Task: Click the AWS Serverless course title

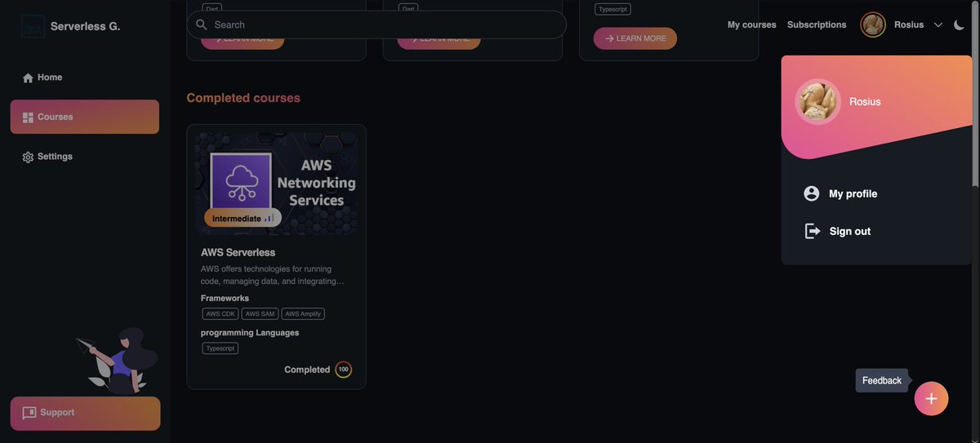Action: tap(238, 252)
